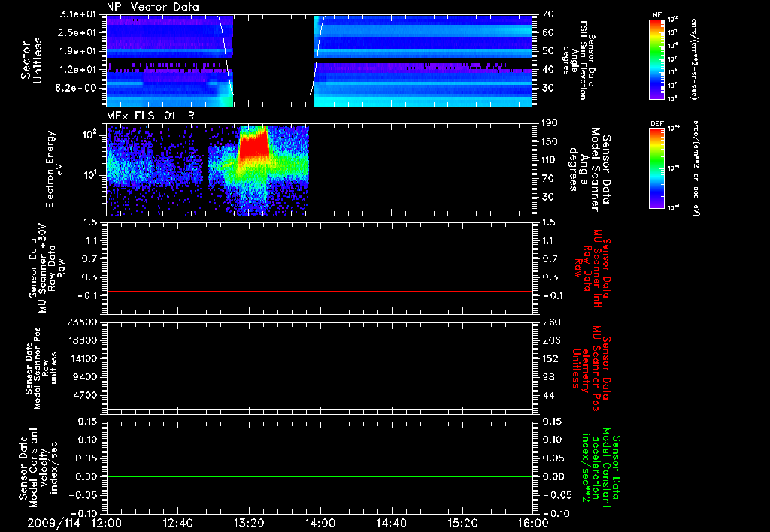This screenshot has width=770, height=532.
Task: Select the 'MEx ELS-01 LR' panel title
Action: [150, 116]
